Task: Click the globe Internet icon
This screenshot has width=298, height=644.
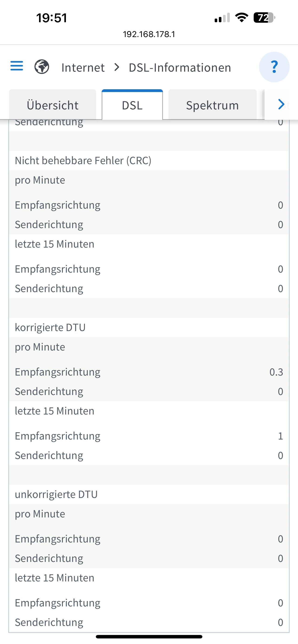Action: tap(42, 67)
